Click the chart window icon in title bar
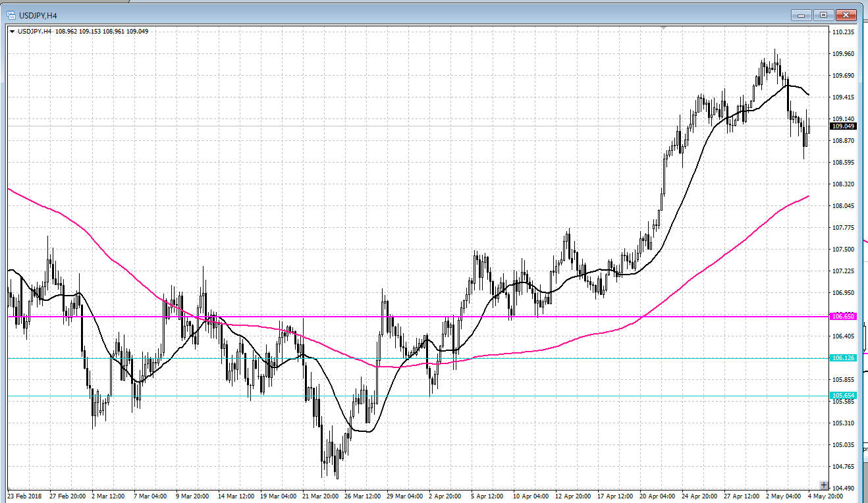 pos(10,14)
